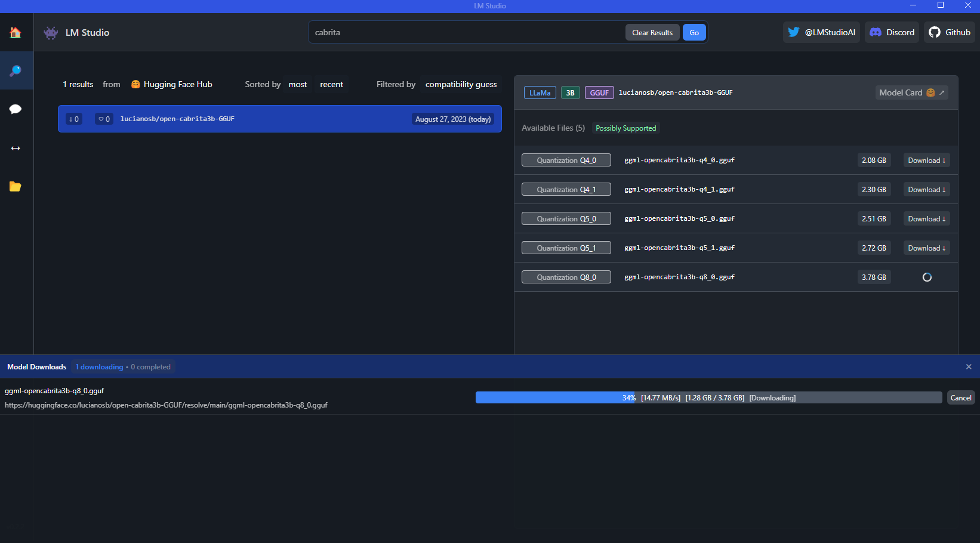Click the download progress bar
The width and height of the screenshot is (980, 543).
point(708,398)
